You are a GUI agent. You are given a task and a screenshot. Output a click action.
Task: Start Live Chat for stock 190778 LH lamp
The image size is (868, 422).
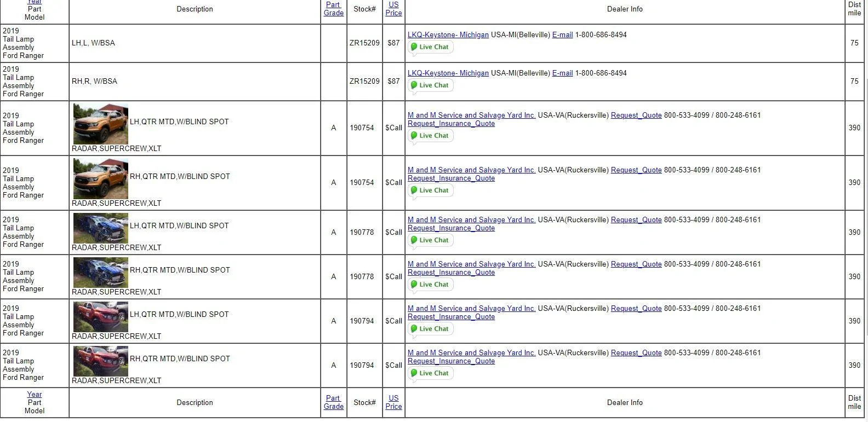431,240
